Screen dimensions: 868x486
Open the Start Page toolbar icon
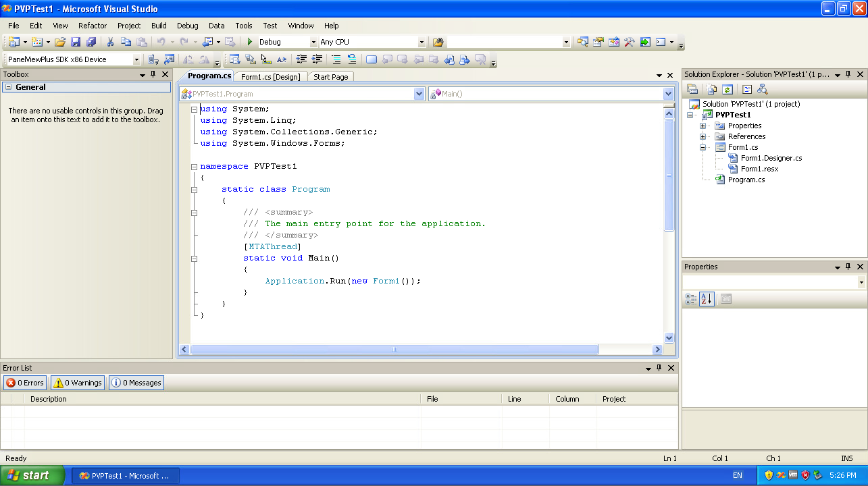click(x=645, y=42)
